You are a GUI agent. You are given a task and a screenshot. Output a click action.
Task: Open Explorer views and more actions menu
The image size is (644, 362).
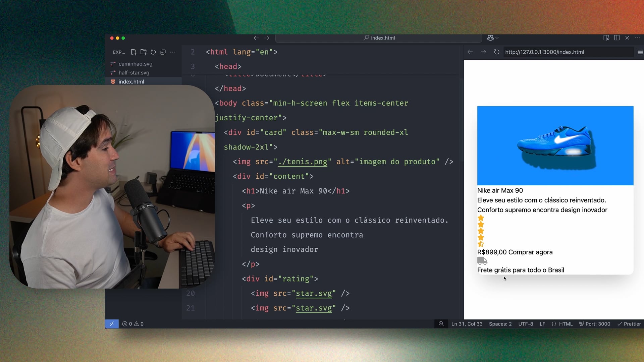pos(173,52)
